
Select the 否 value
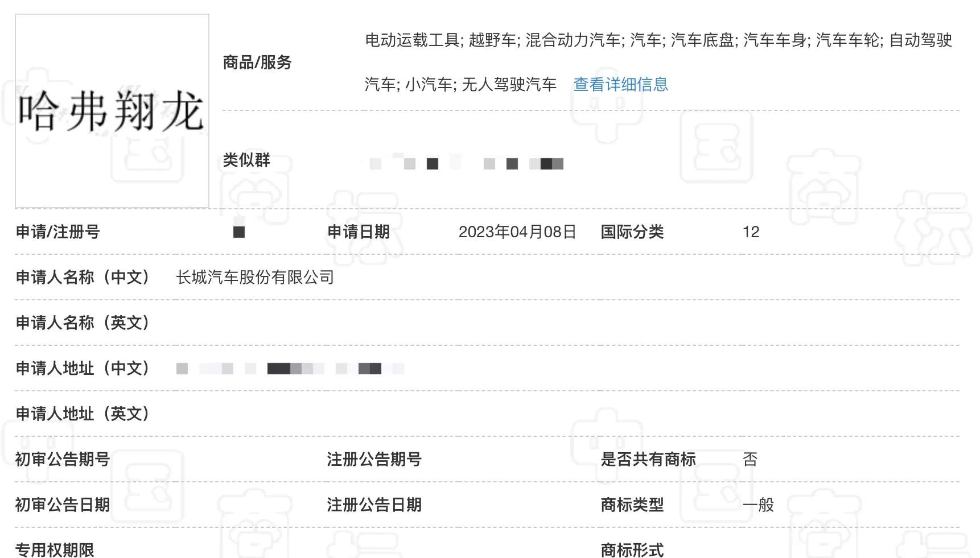point(750,459)
